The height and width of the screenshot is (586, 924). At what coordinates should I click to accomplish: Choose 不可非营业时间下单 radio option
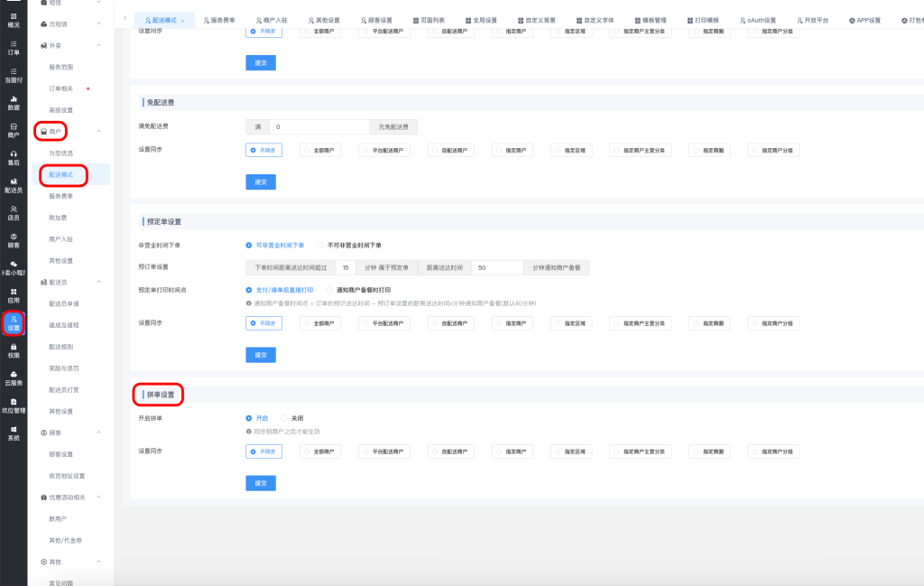[x=320, y=245]
